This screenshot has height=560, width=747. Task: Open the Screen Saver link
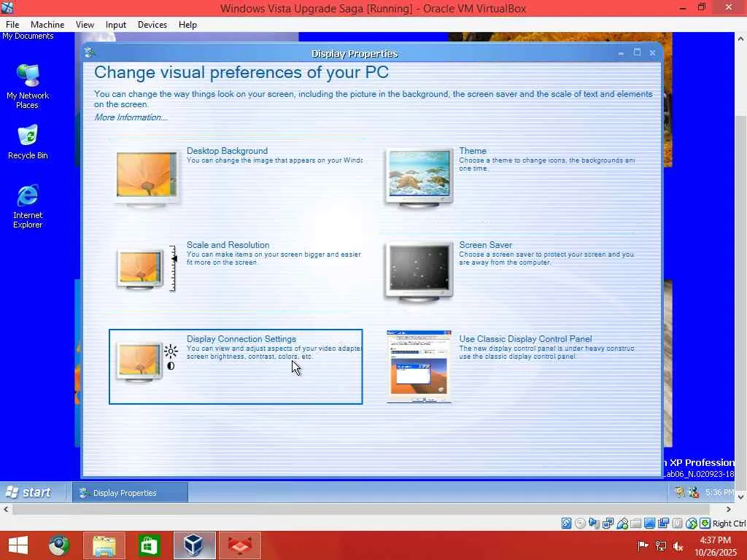tap(485, 245)
